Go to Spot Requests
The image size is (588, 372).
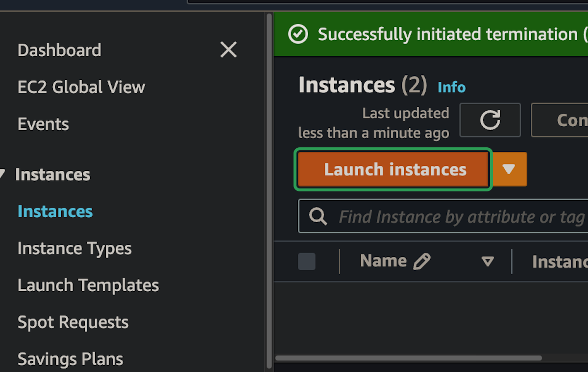pyautogui.click(x=73, y=322)
